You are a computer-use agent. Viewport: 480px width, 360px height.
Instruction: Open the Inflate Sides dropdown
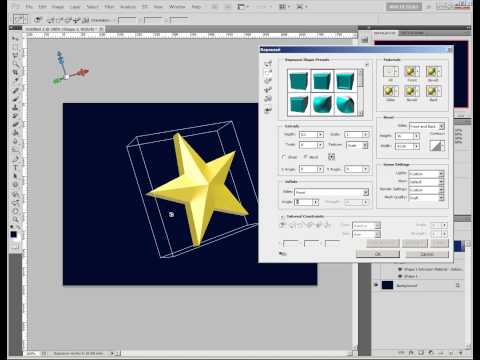point(331,192)
